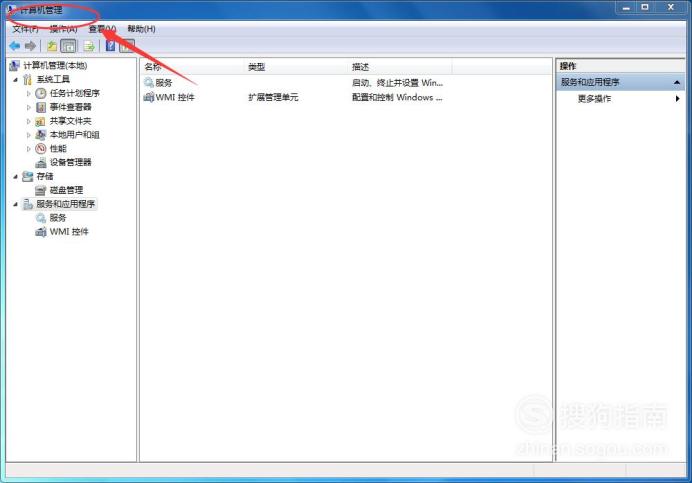The image size is (692, 483).
Task: Collapse the 系统工具 tree node
Action: coord(16,79)
